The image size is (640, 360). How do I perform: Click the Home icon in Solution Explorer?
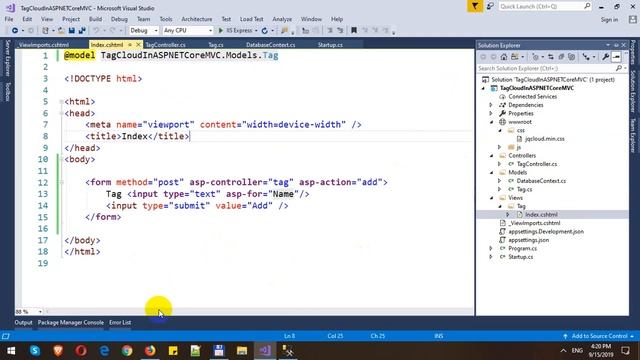click(504, 57)
